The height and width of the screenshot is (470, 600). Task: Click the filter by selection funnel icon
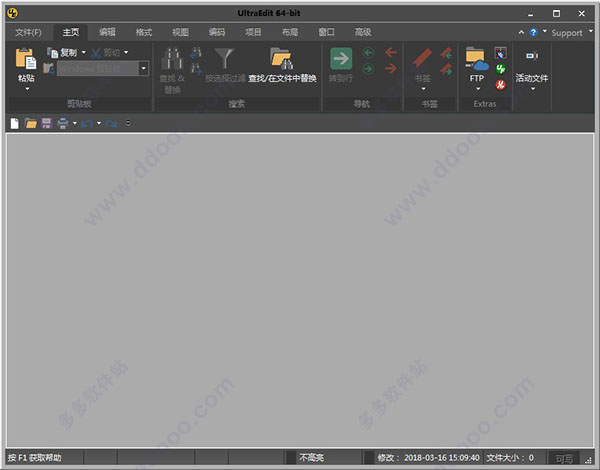coord(225,59)
